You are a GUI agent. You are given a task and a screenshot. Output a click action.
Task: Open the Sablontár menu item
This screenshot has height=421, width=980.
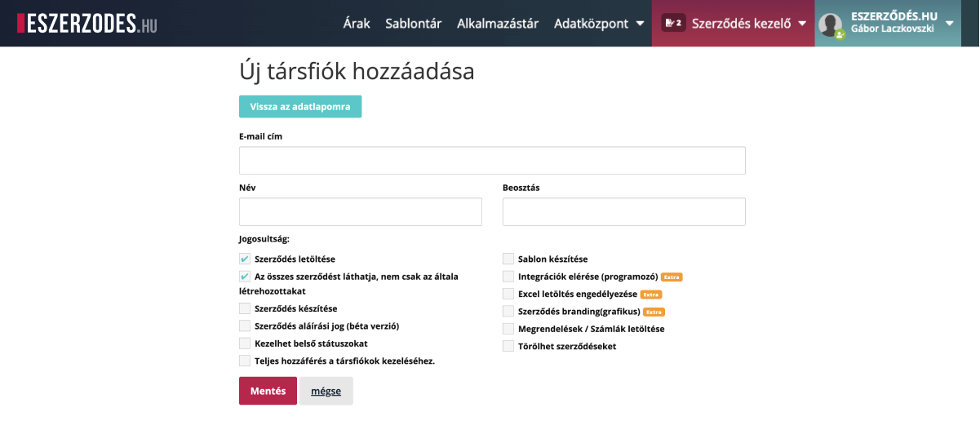coord(414,24)
